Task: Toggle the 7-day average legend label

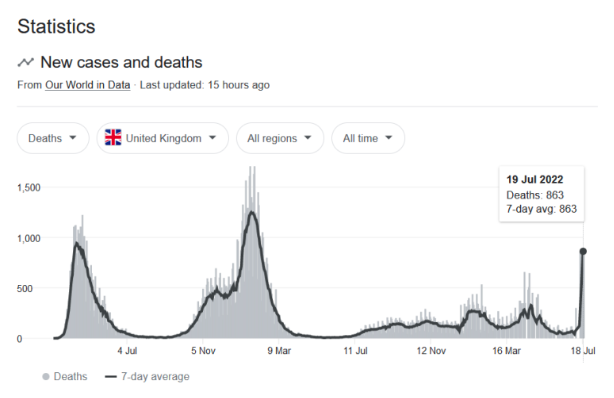Action: [155, 376]
